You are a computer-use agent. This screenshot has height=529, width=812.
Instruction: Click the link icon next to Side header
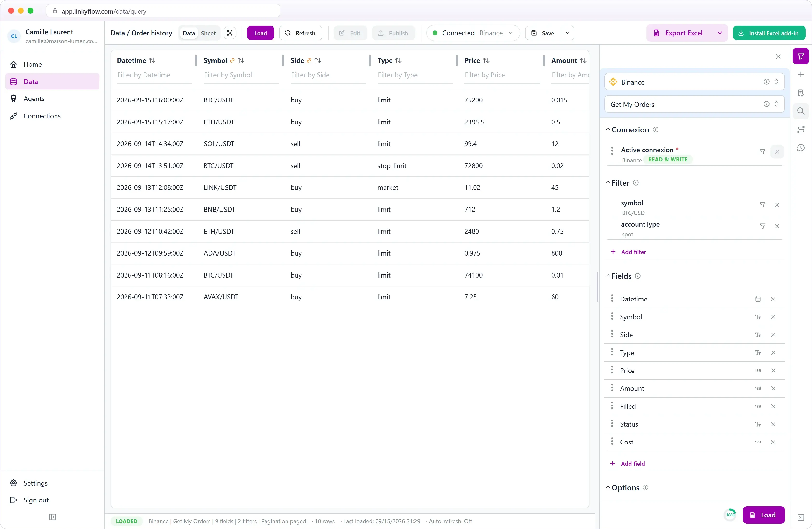pyautogui.click(x=309, y=60)
